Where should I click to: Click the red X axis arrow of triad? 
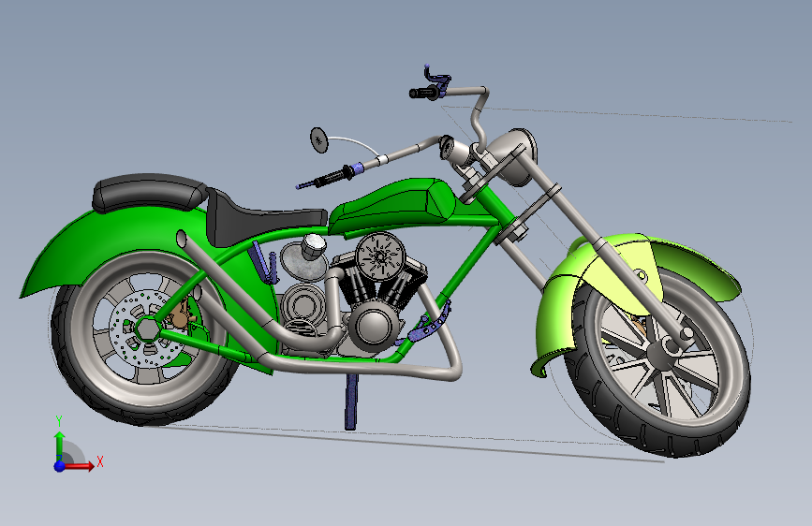[x=81, y=466]
